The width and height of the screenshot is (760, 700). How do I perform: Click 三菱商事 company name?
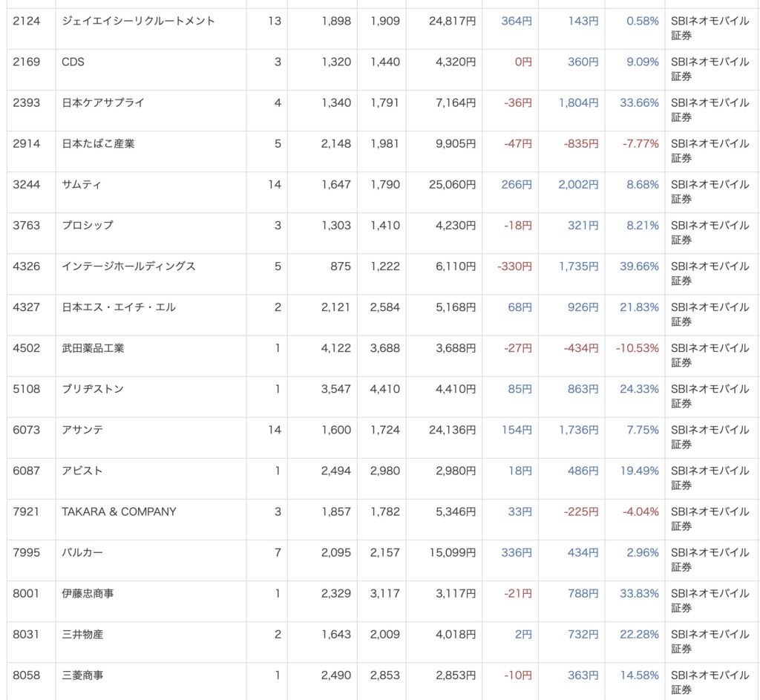(82, 676)
